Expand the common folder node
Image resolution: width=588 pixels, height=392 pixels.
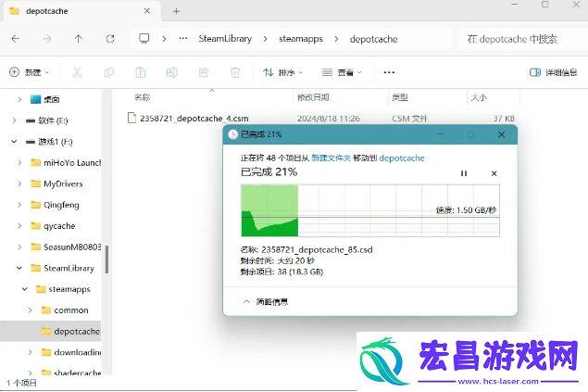click(x=30, y=310)
